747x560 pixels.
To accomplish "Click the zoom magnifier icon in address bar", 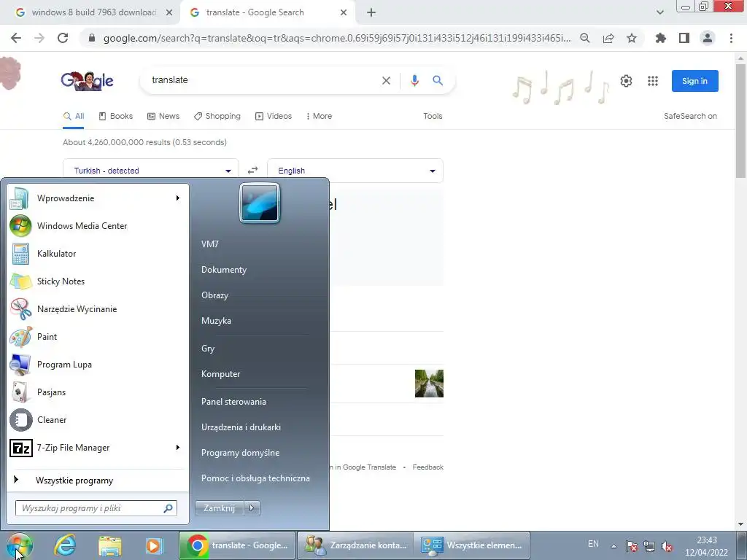I will [x=585, y=38].
